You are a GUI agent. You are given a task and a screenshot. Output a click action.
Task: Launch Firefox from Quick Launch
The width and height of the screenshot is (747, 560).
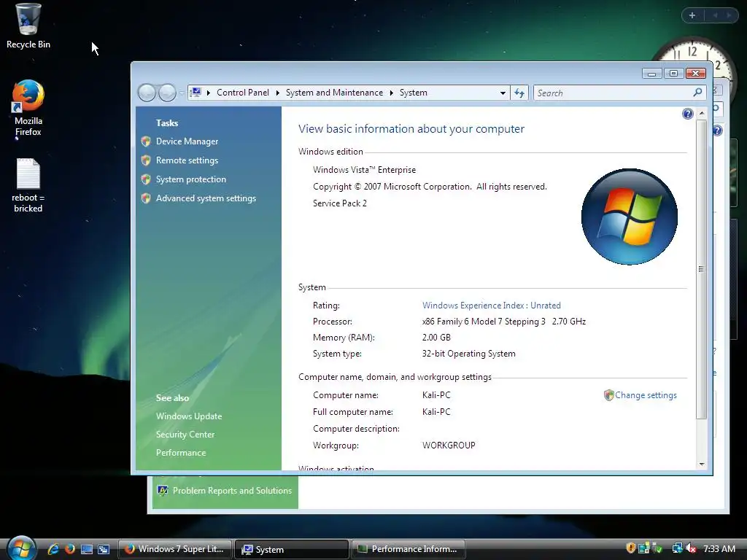pos(70,548)
